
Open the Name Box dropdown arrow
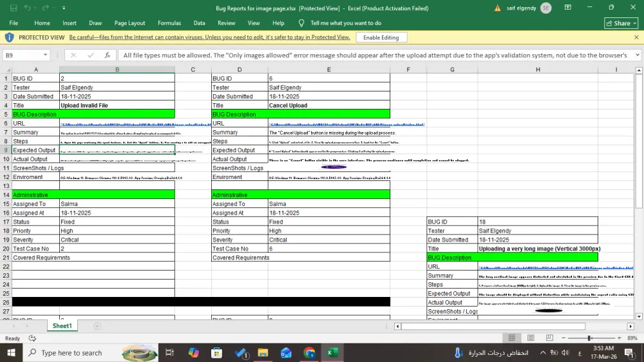(45, 55)
